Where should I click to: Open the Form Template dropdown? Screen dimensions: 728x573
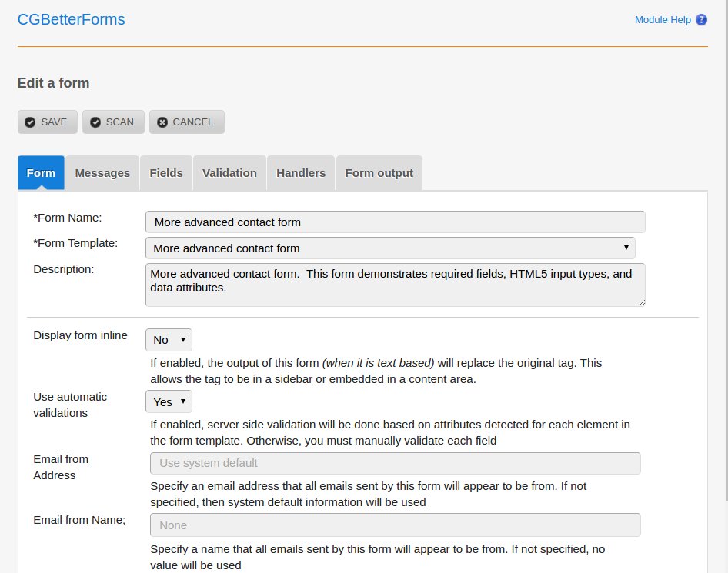coord(390,248)
